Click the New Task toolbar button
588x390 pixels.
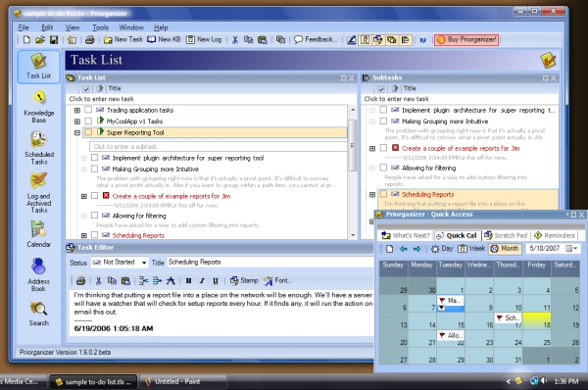(123, 39)
